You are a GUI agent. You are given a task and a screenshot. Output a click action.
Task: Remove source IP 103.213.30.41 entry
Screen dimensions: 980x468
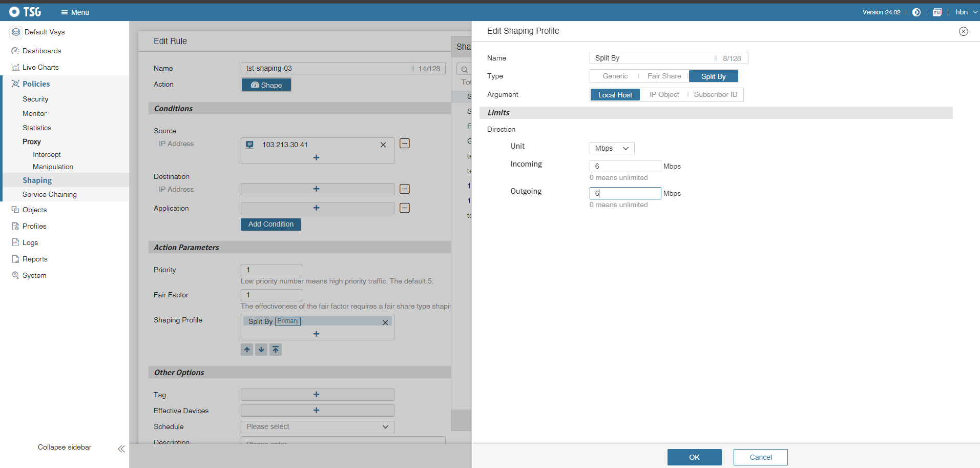click(383, 145)
